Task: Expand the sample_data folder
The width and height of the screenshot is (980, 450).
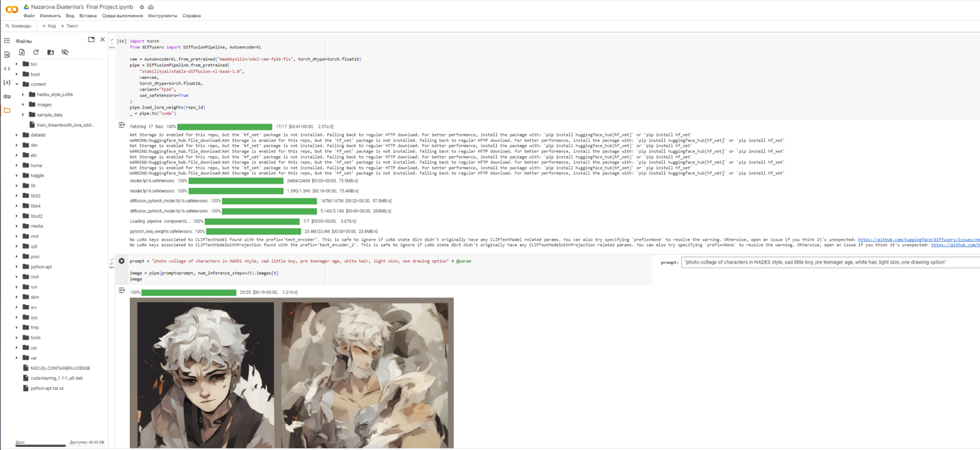Action: [23, 114]
